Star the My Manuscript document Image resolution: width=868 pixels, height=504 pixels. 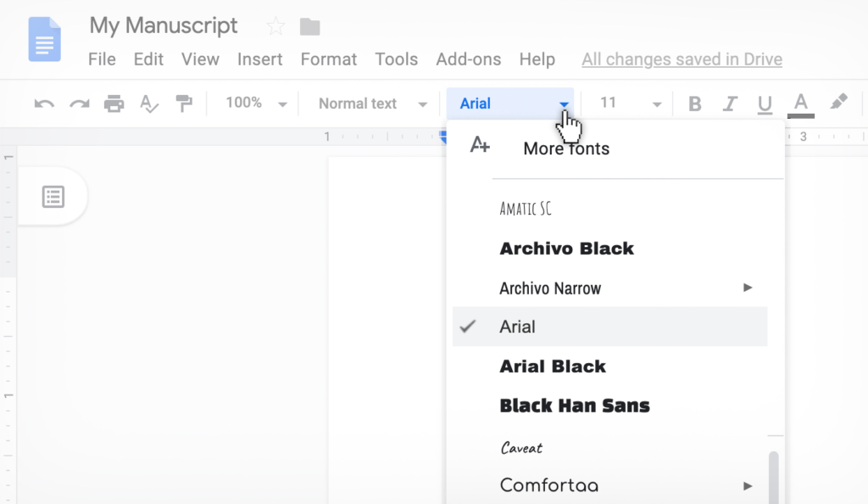pyautogui.click(x=275, y=26)
